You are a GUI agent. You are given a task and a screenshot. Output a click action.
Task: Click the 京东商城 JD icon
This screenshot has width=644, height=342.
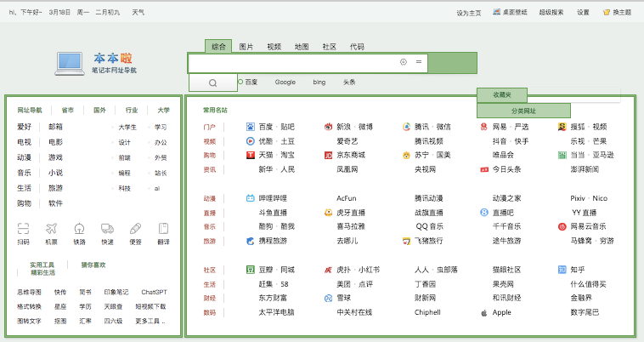click(328, 155)
